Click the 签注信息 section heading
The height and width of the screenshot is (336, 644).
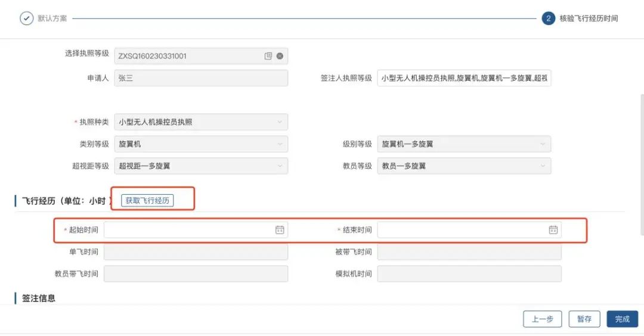(x=39, y=298)
